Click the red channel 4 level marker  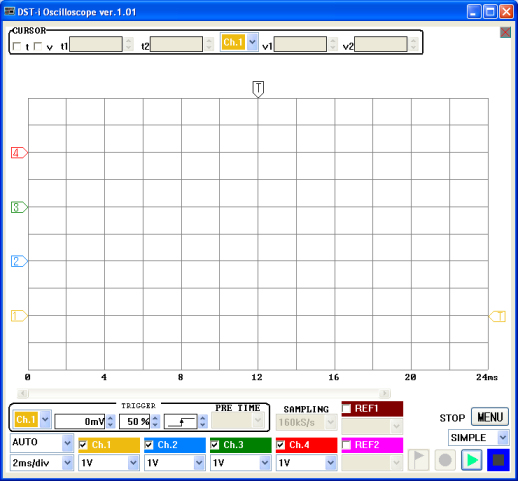pos(19,153)
